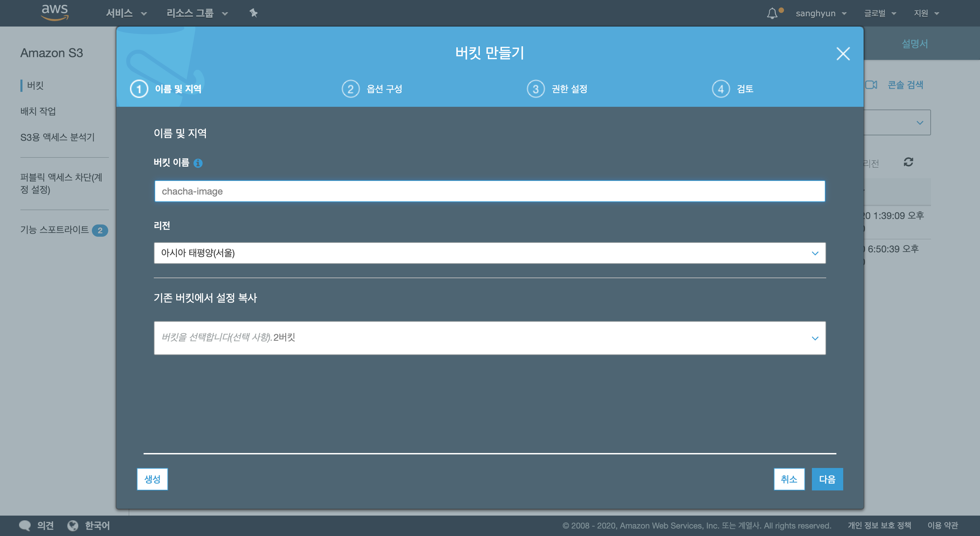Click the AWS logo icon
Image resolution: width=980 pixels, height=536 pixels.
(x=55, y=12)
